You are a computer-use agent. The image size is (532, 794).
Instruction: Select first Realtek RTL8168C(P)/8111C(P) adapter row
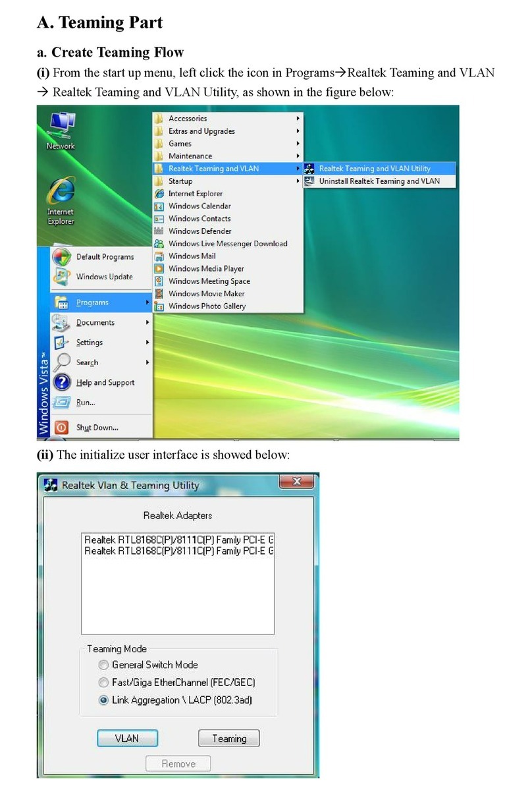(178, 540)
